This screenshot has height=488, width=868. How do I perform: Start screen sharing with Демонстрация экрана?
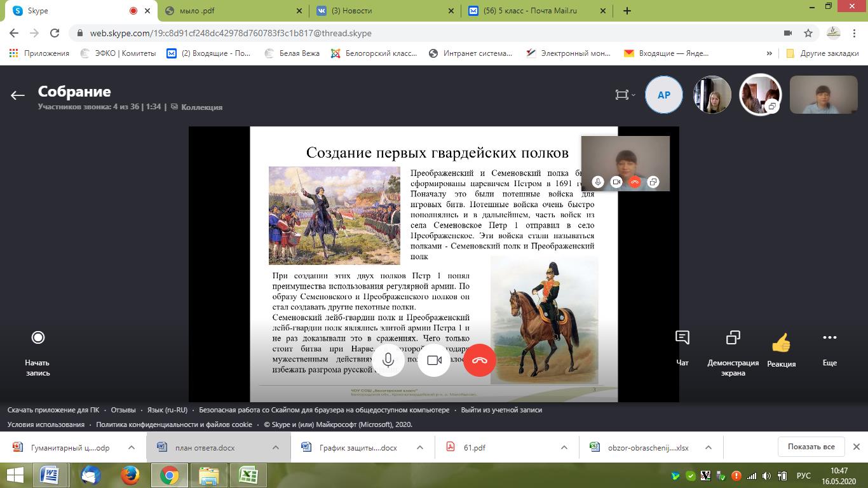tap(733, 338)
